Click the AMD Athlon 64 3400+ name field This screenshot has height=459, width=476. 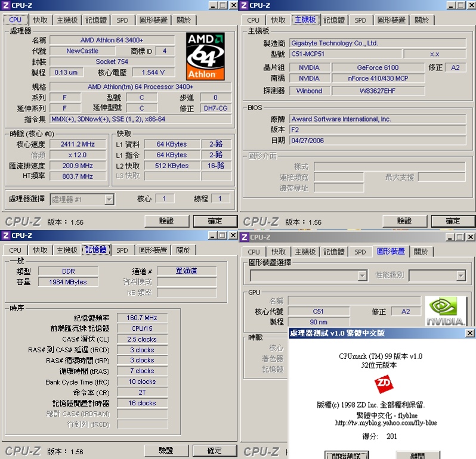(x=112, y=40)
